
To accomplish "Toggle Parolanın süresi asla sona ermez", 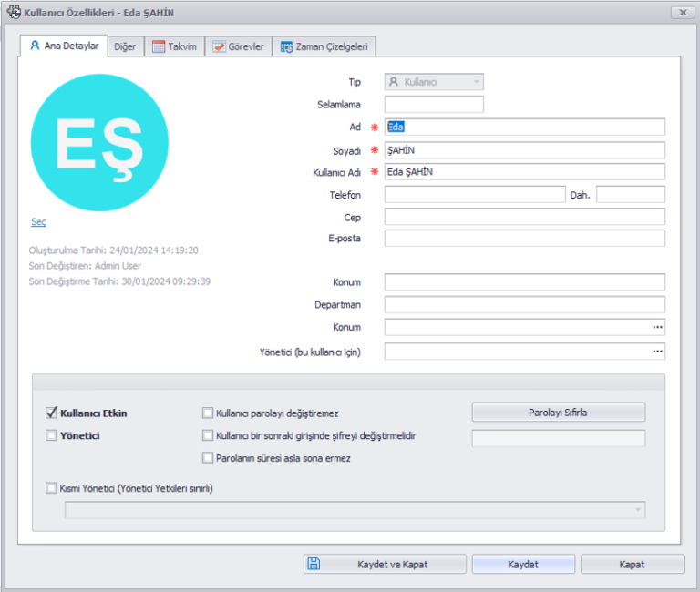I will tap(208, 458).
